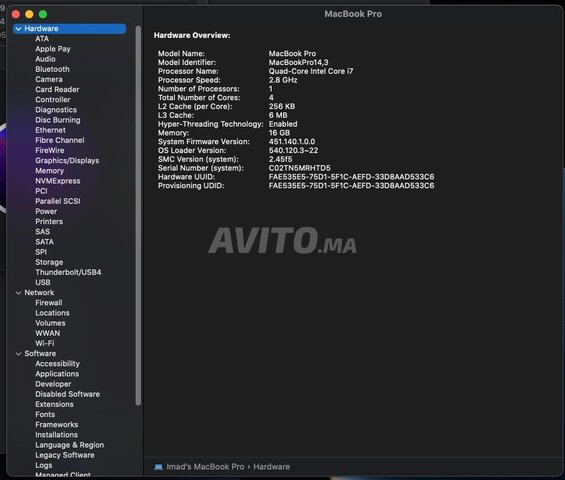
Task: Open Logs entry
Action: [x=44, y=465]
